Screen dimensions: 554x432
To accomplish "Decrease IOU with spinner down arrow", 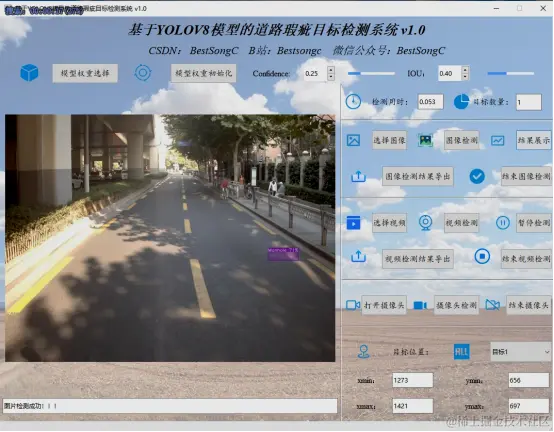I will pyautogui.click(x=465, y=76).
